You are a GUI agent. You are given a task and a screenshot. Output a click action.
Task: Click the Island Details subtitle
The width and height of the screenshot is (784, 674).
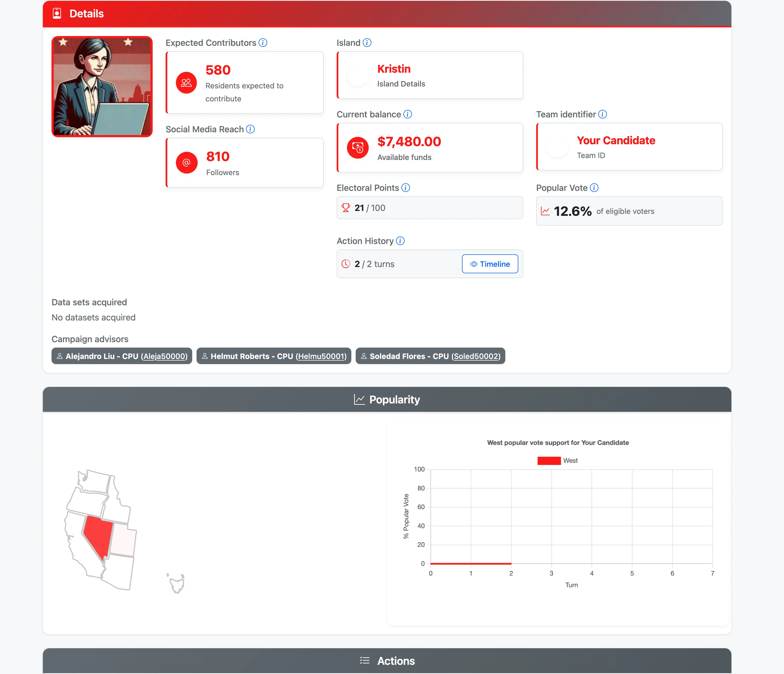401,84
